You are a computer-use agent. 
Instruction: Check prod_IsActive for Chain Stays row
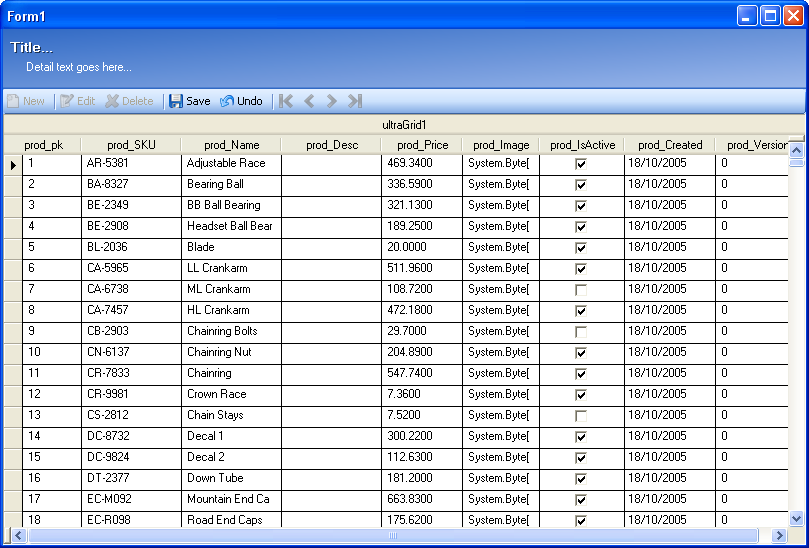click(581, 415)
